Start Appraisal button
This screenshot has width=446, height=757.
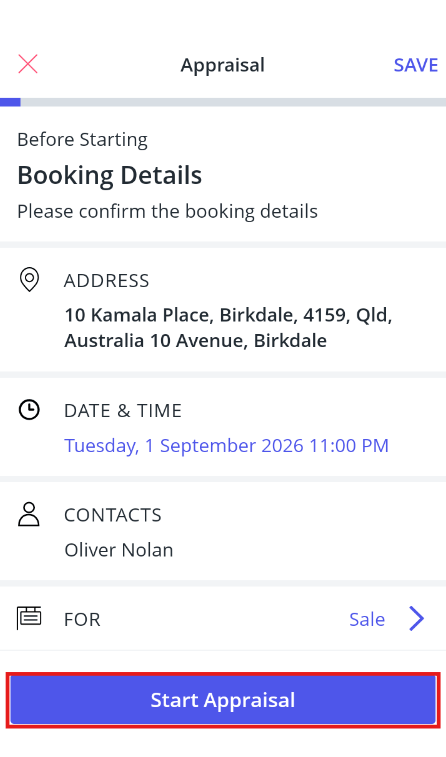click(x=223, y=700)
